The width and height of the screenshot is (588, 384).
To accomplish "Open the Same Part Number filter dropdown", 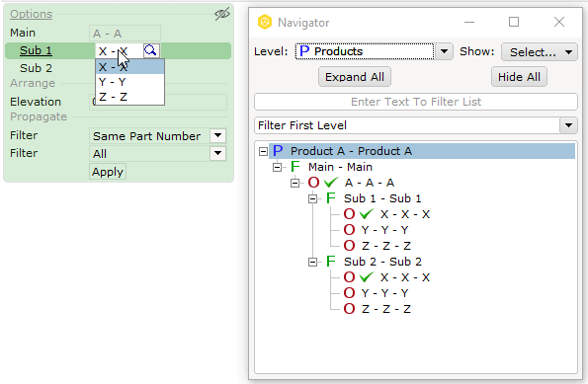I will (217, 135).
